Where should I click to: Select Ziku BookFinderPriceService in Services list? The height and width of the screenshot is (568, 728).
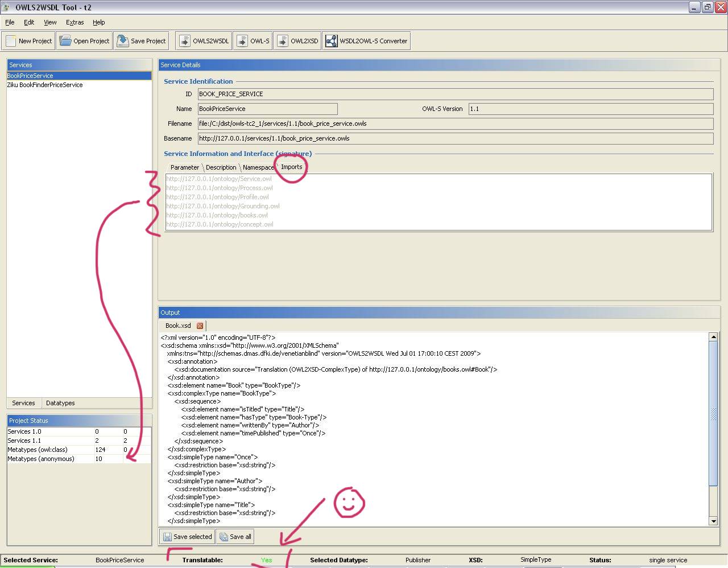pyautogui.click(x=44, y=84)
